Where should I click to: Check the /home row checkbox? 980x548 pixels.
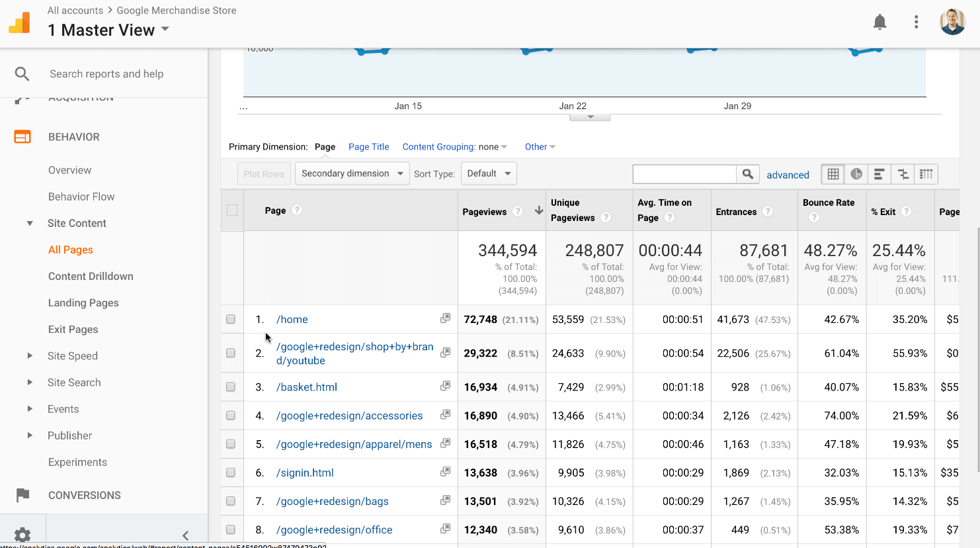point(231,319)
